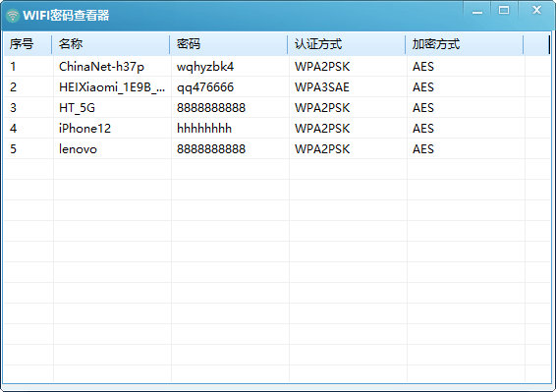Click the empty header area after 加密方式
This screenshot has height=392, width=556.
pos(536,44)
